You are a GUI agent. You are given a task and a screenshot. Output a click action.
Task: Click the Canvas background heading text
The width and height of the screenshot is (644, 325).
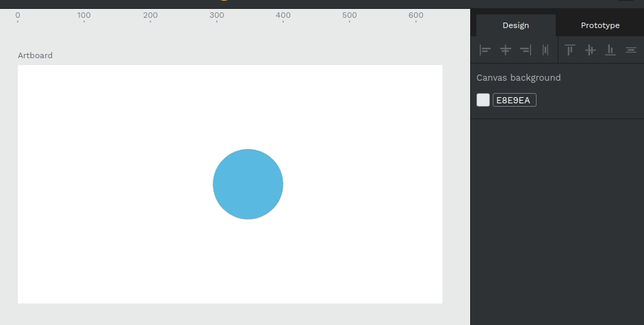(518, 78)
